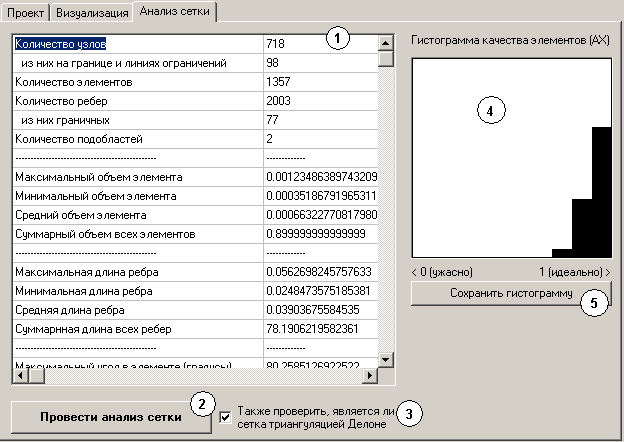The image size is (624, 442).
Task: Toggle the Delaunay triangulation check checkbox
Action: pyautogui.click(x=225, y=417)
